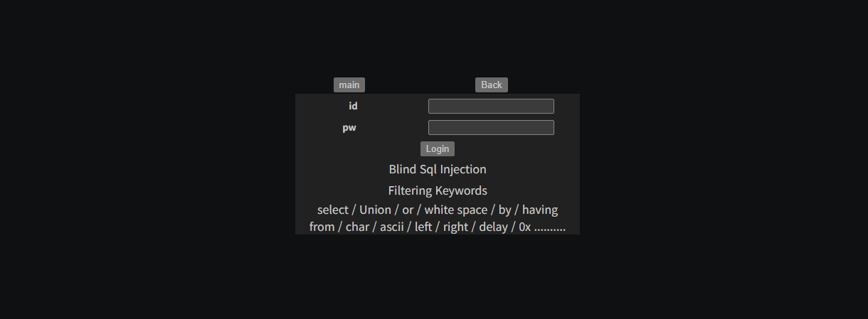Submit the form with Login button
The image size is (868, 319).
438,148
